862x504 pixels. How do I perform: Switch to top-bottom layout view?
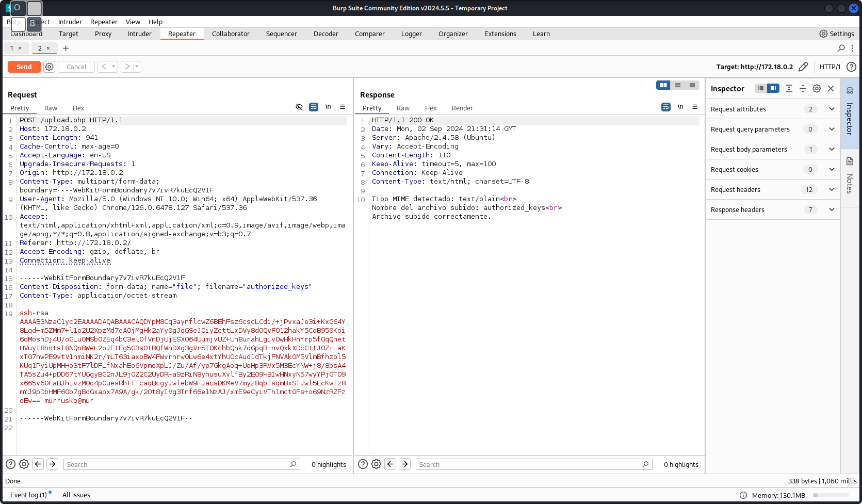click(678, 85)
